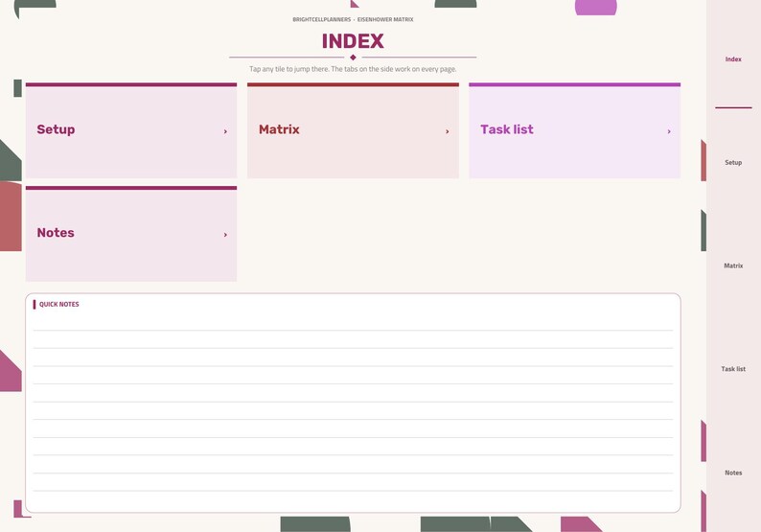Click the chevron arrow on Notes tile
The image size is (761, 532).
pyautogui.click(x=225, y=235)
